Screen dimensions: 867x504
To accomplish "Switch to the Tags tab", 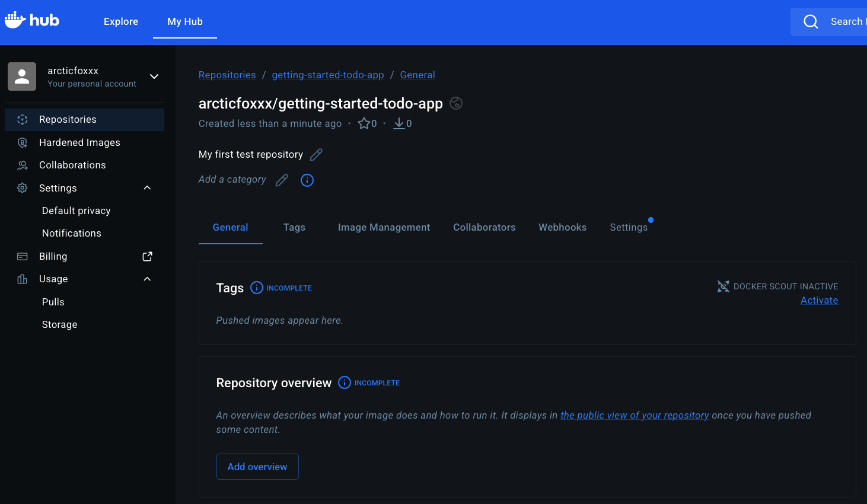I will [x=294, y=228].
